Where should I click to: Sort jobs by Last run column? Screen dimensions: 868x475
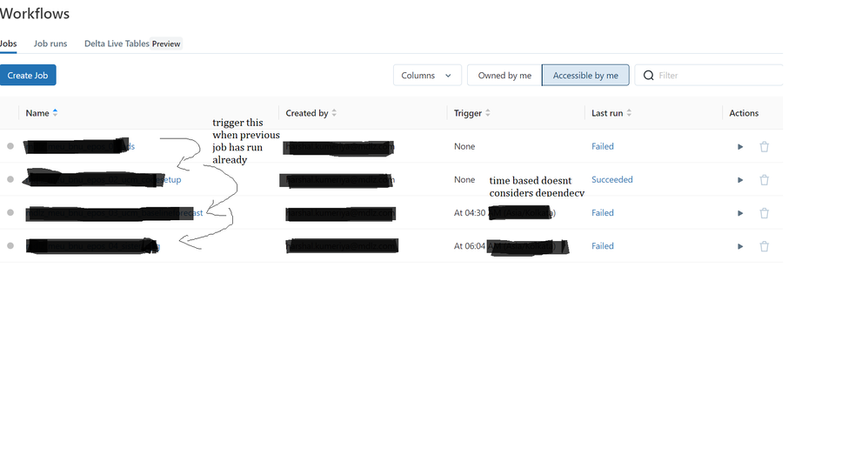[x=611, y=113]
